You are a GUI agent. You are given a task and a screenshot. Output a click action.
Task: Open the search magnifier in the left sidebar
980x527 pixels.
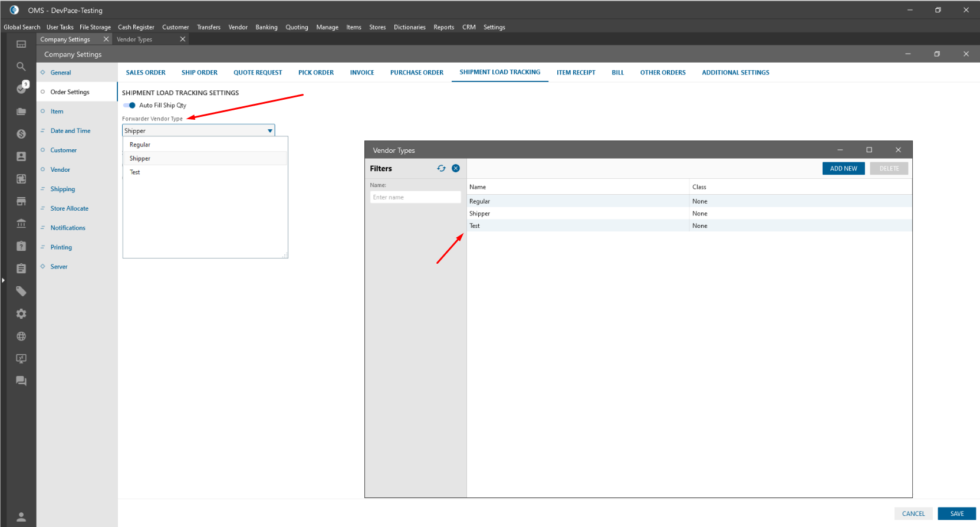click(x=21, y=67)
